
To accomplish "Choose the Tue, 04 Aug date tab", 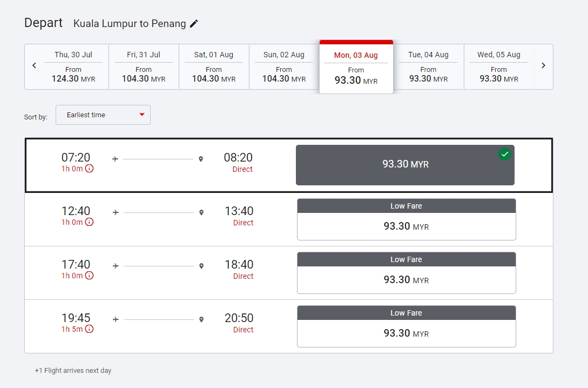I will click(428, 67).
